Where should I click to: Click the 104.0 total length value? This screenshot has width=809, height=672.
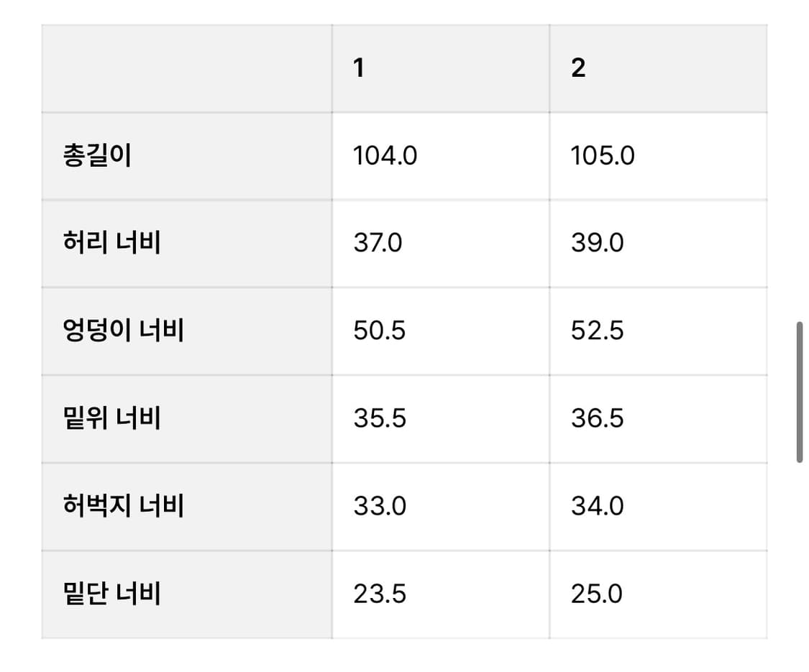point(385,156)
